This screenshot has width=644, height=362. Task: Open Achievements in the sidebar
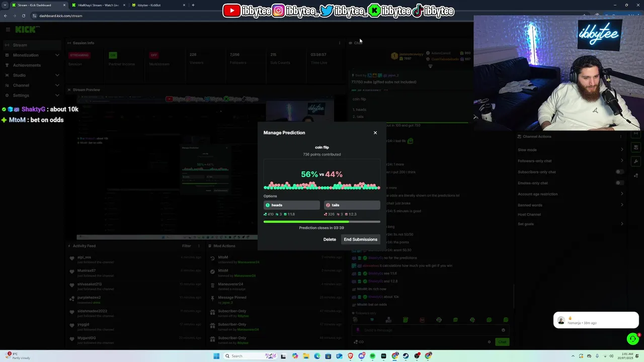coord(31,65)
